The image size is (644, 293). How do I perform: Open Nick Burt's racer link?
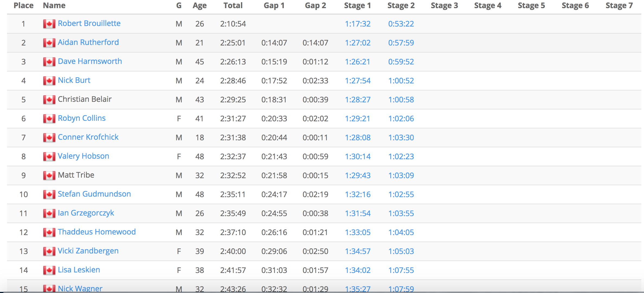click(74, 80)
